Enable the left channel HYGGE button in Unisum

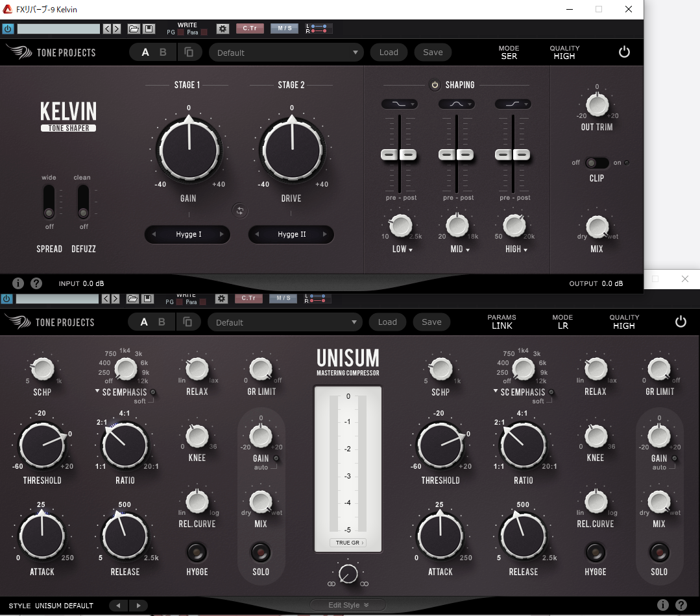click(x=197, y=552)
